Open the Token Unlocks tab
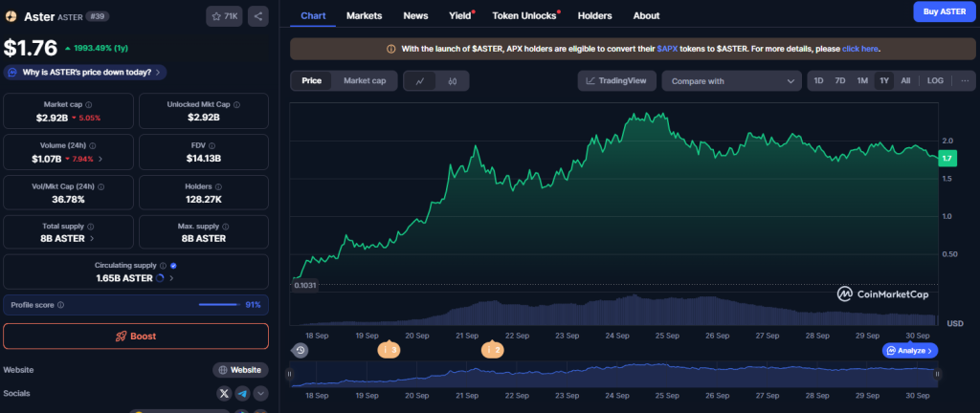Screen dimensions: 980x413 (525, 16)
